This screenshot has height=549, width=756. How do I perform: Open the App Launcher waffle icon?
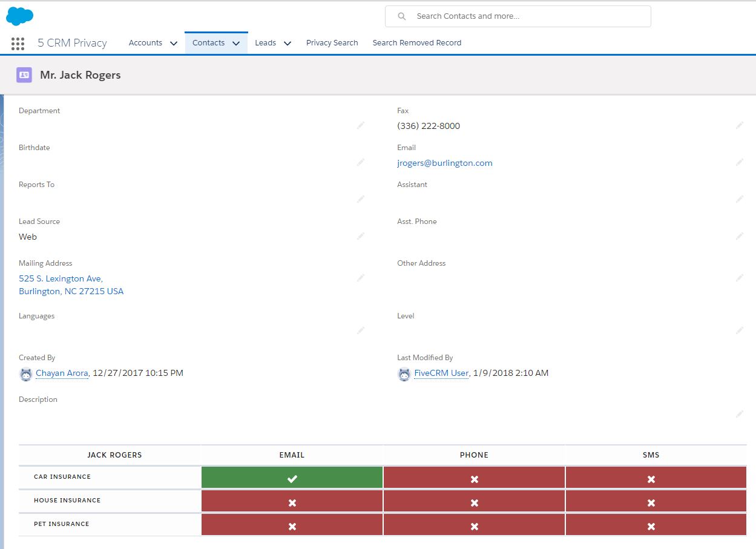pyautogui.click(x=18, y=43)
